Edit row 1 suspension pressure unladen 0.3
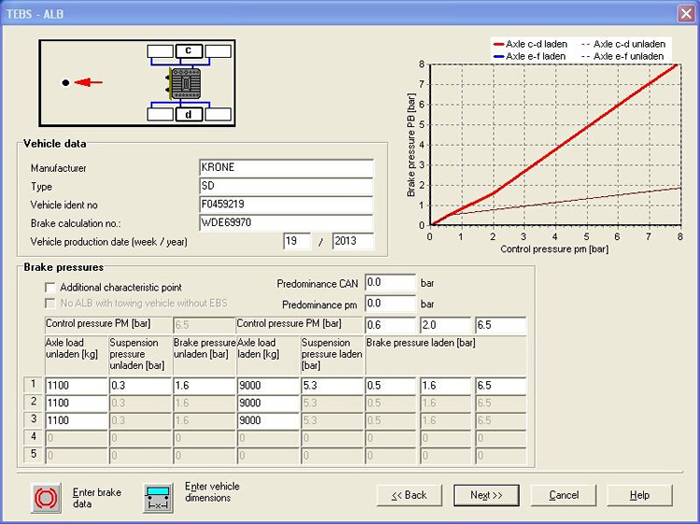 pyautogui.click(x=140, y=386)
